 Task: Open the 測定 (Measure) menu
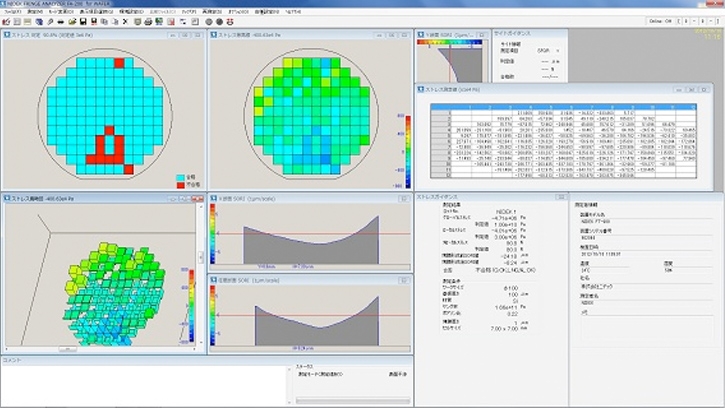pos(36,11)
